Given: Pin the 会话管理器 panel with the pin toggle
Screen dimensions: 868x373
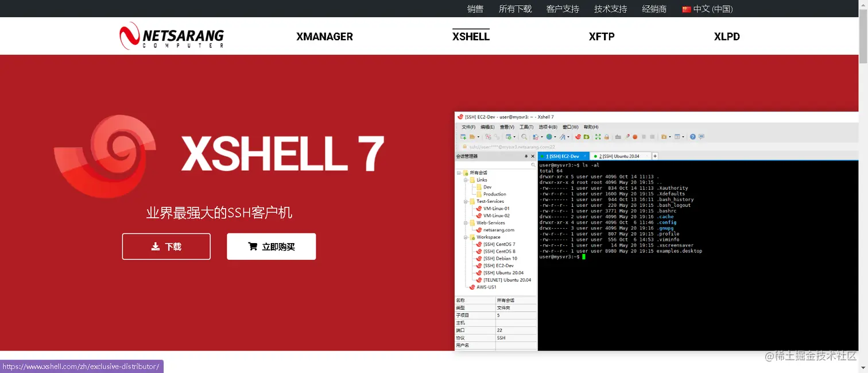Looking at the screenshot, I should [525, 156].
